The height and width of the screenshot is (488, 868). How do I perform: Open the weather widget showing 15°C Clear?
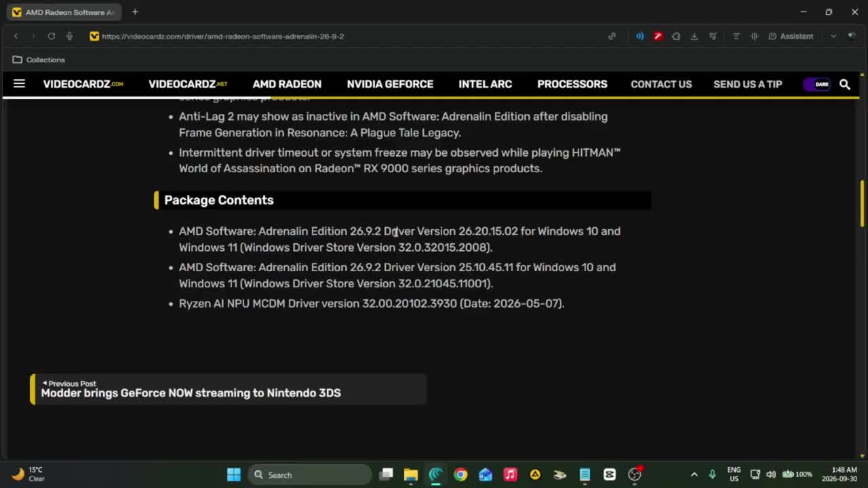[x=28, y=474]
